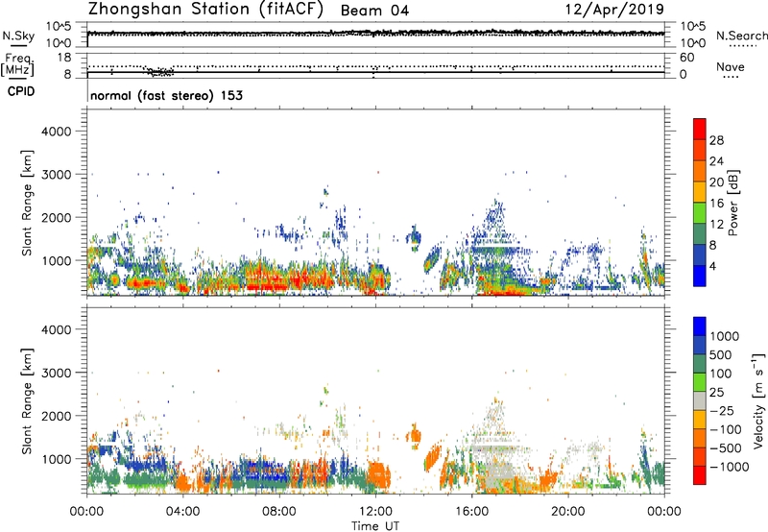Viewport: 768px width, 532px height.
Task: Click the '28' tick on Power colorbar
Action: click(716, 140)
